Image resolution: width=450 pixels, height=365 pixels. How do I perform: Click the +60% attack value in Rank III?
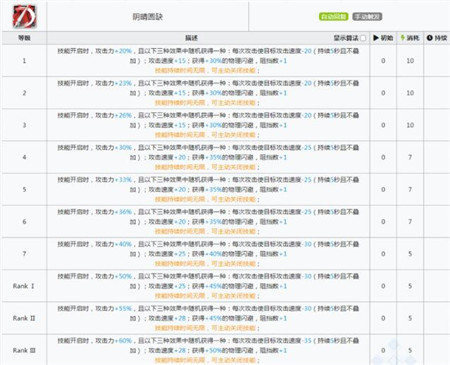point(123,341)
